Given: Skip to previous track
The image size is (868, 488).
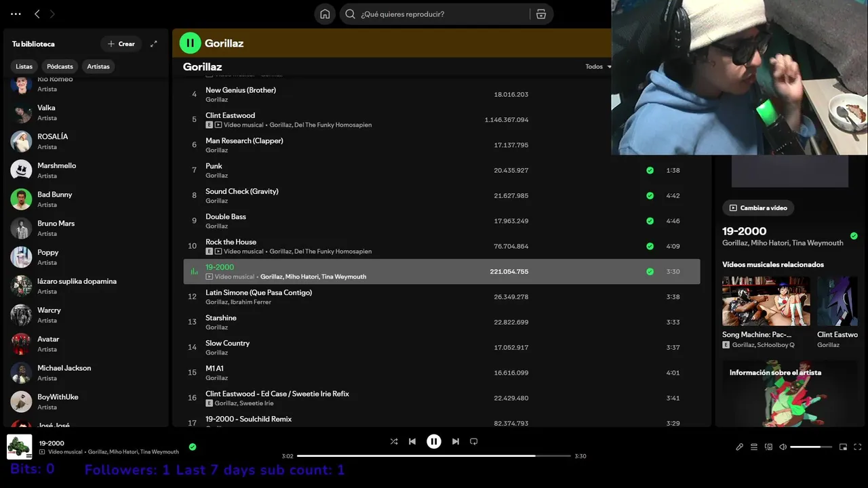Looking at the screenshot, I should pyautogui.click(x=412, y=441).
